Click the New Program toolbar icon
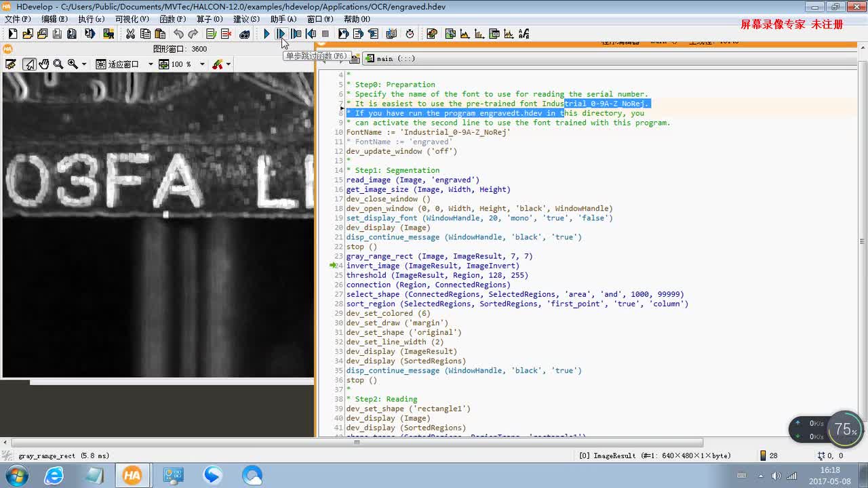This screenshot has width=868, height=488. (12, 34)
